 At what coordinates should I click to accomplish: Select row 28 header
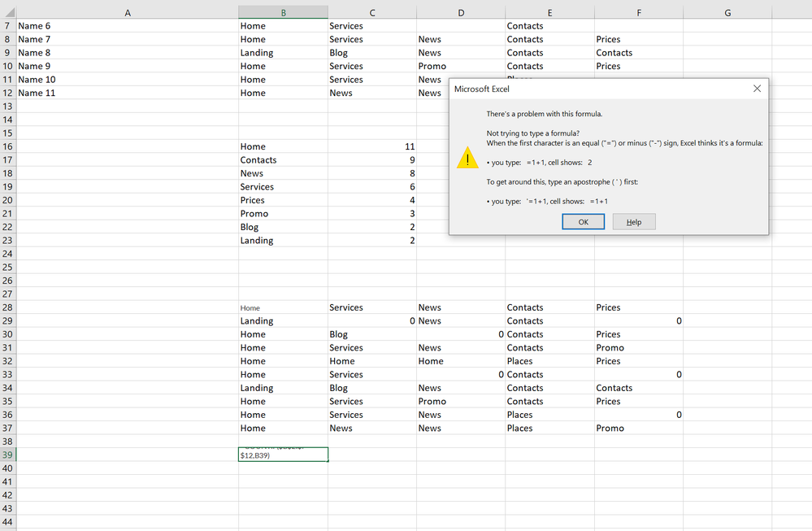(8, 307)
